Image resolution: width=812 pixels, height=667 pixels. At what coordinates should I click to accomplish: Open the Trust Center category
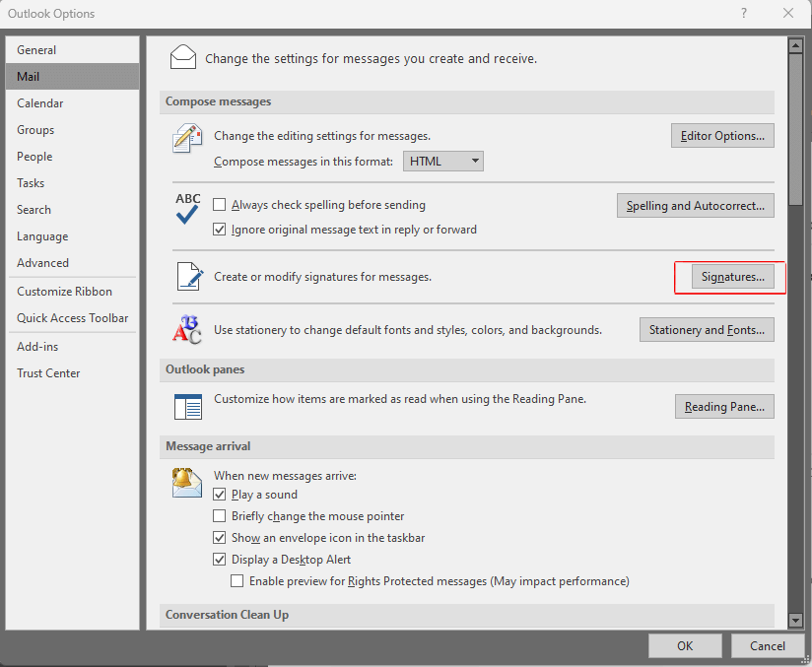coord(73,372)
